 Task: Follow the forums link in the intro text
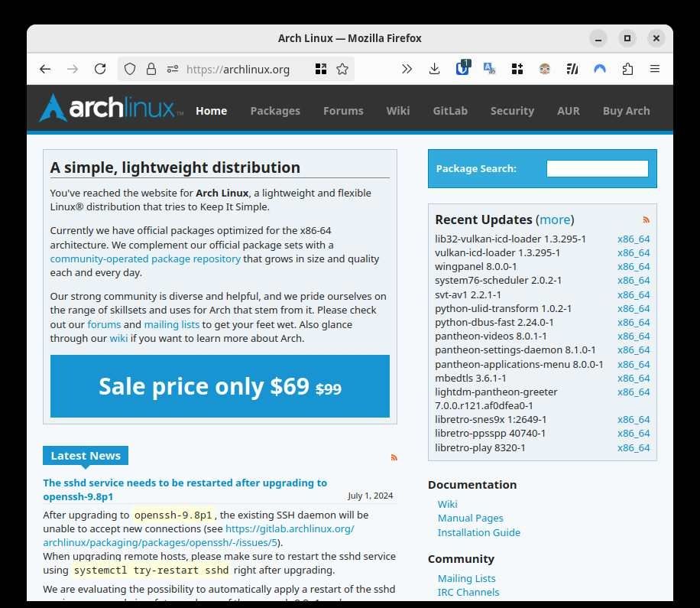[x=104, y=324]
